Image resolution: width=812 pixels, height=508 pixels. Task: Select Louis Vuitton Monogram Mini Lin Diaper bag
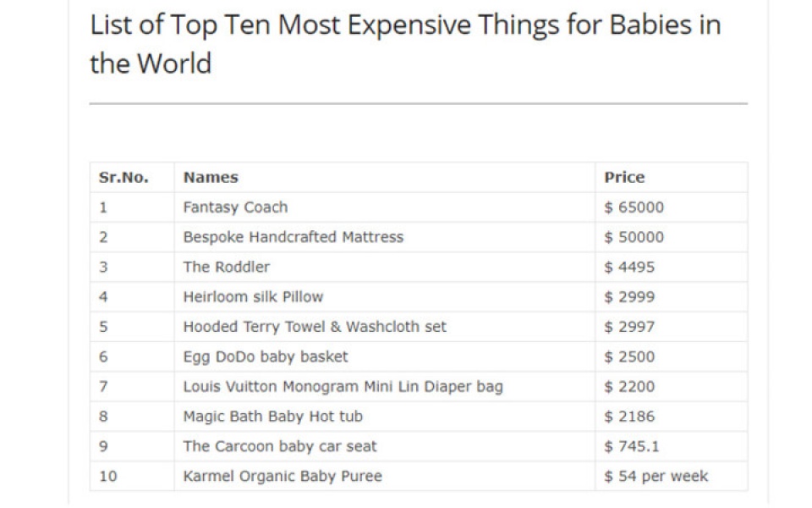(x=343, y=387)
